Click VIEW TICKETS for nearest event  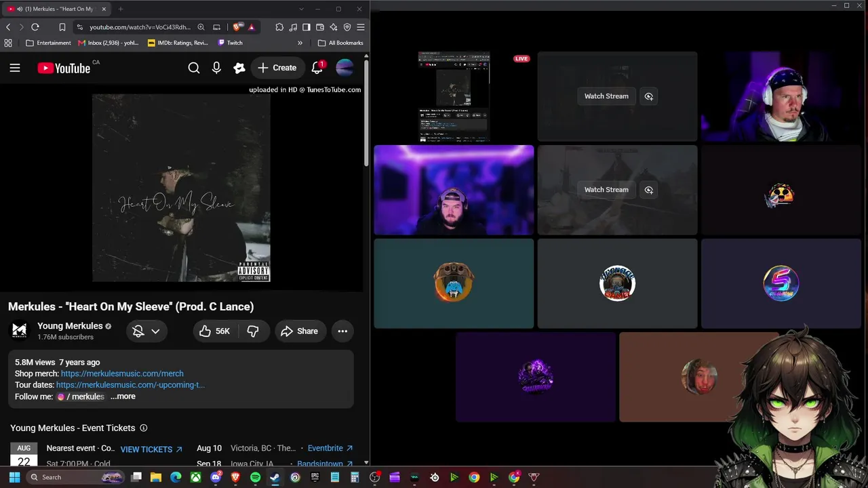click(x=151, y=449)
